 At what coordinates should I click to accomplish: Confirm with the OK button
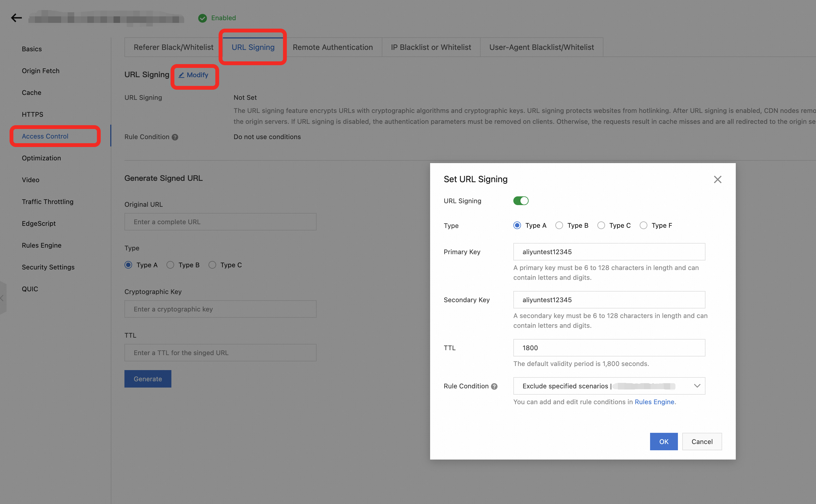click(664, 442)
